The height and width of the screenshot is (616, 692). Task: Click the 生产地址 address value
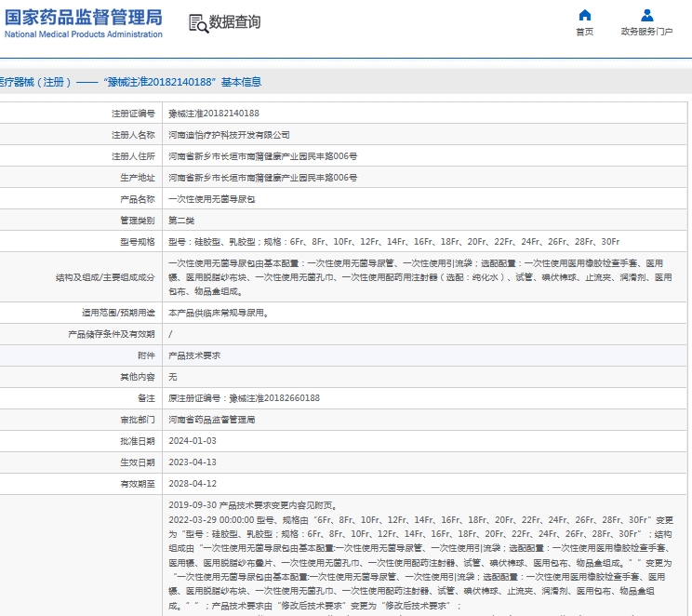(262, 178)
